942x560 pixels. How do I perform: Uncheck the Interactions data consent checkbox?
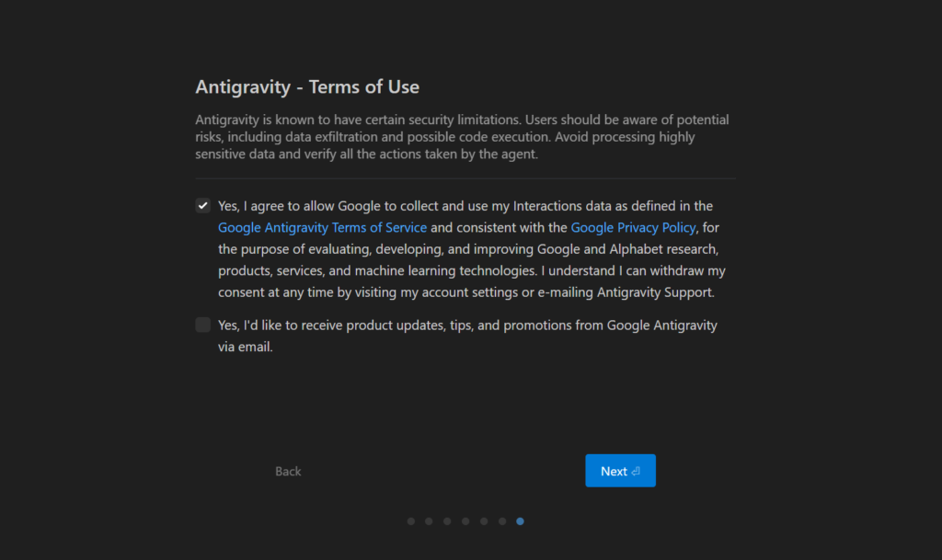[x=203, y=206]
